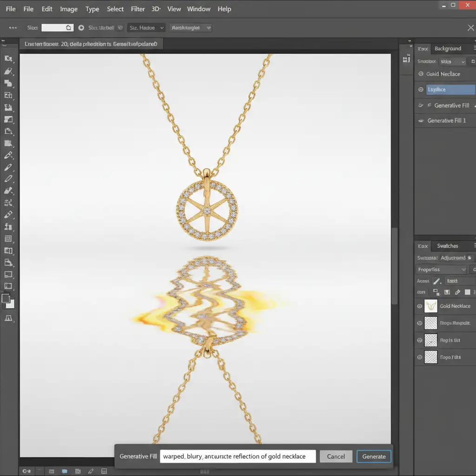Viewport: 476px width, 476px height.
Task: Hide the Gold Necklace layer with thumbnail
Action: click(420, 306)
